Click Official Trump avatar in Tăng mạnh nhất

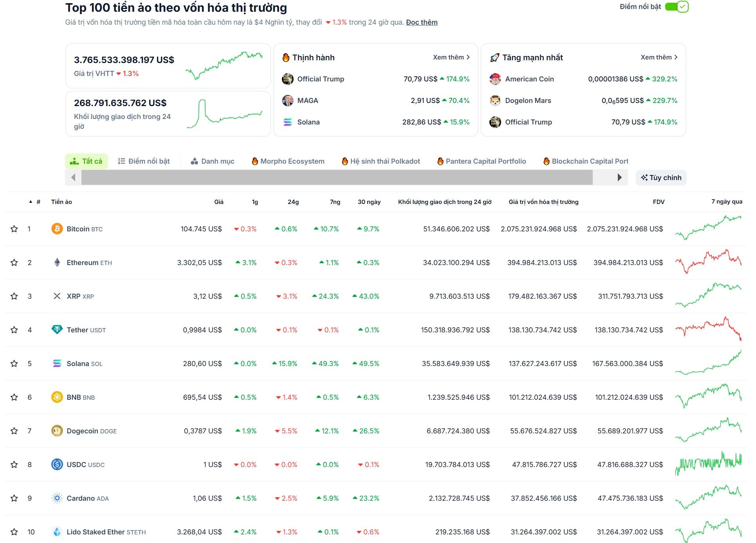click(495, 122)
